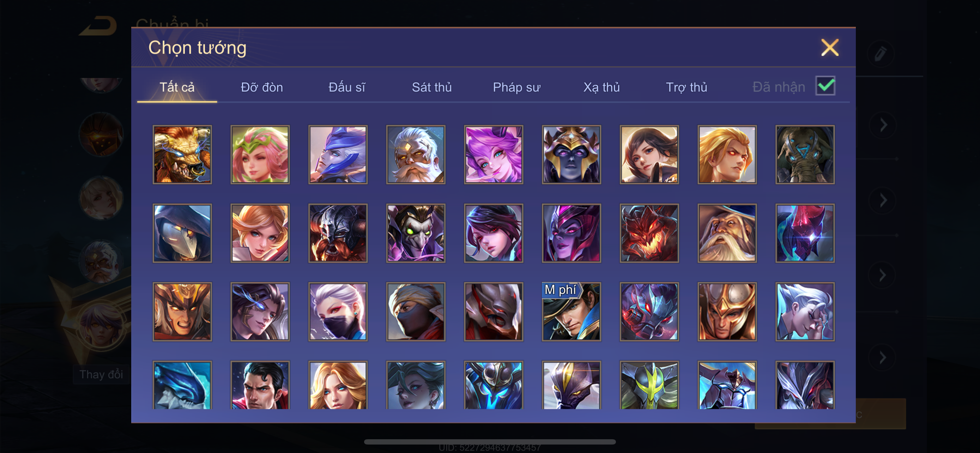
Task: Pick the silver-haired masked ninja hero portrait
Action: [x=338, y=312]
